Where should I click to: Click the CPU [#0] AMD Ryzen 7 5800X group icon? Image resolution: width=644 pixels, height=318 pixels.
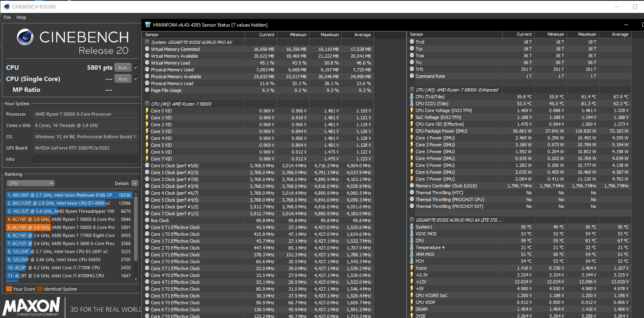pos(147,104)
